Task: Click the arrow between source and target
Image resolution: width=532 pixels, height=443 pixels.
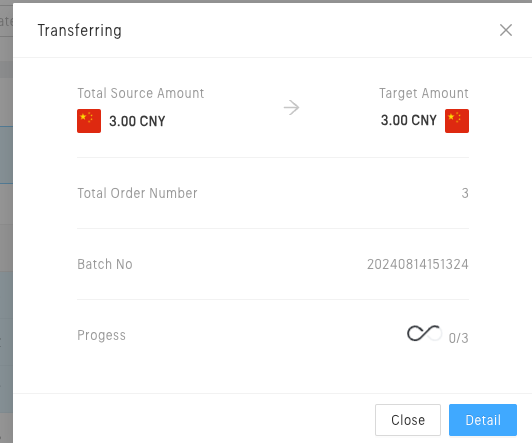Action: coord(291,108)
